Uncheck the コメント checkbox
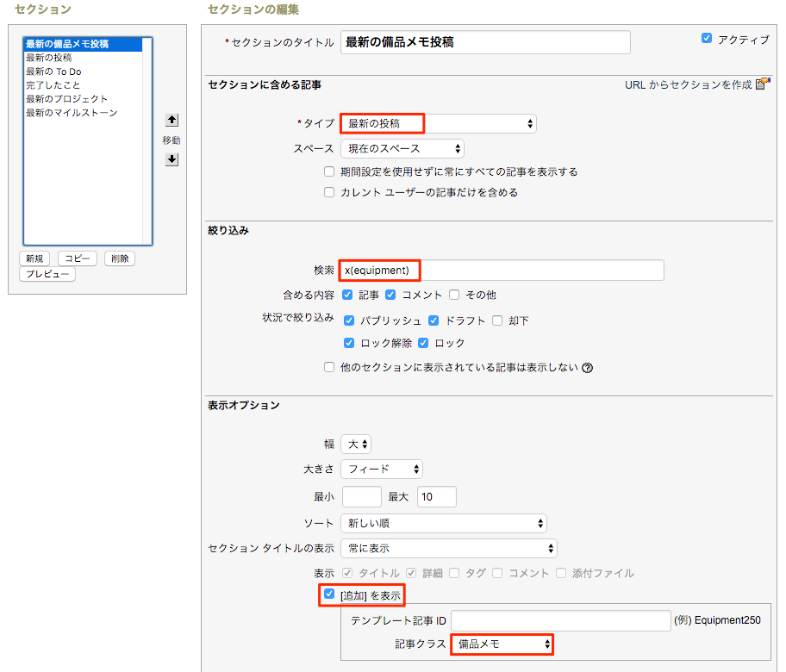786x672 pixels. point(391,294)
